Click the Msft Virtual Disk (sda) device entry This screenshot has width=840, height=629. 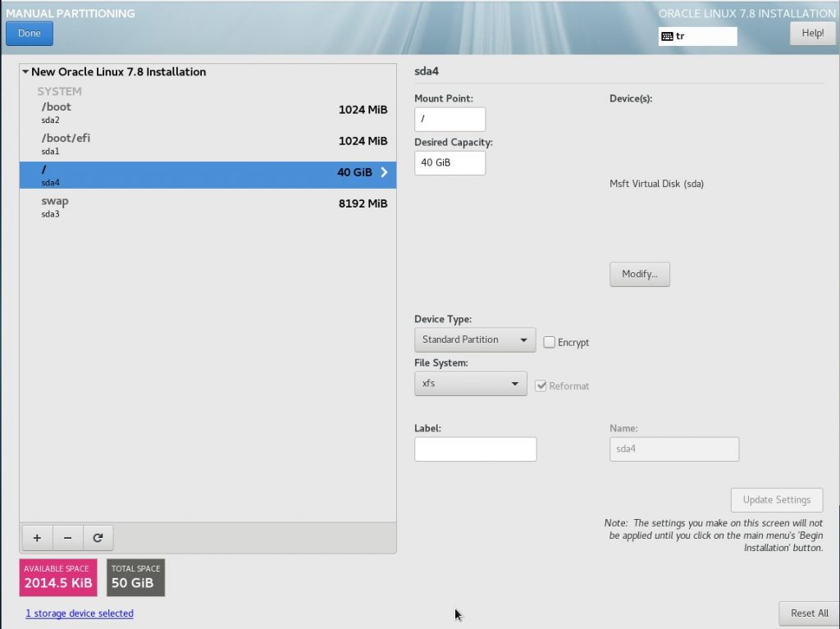point(656,184)
